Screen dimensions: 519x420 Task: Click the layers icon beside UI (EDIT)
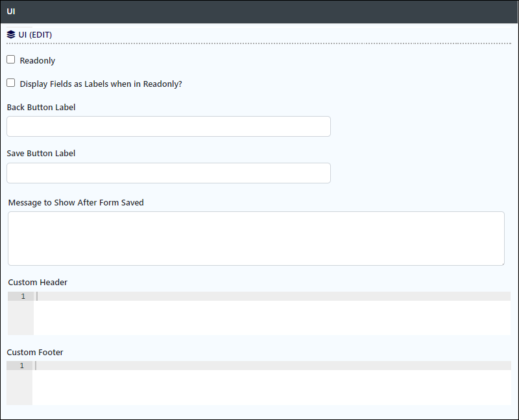click(x=11, y=34)
